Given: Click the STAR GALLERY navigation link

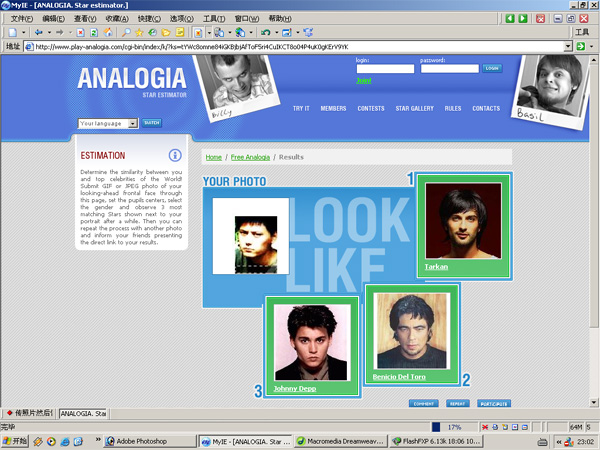Looking at the screenshot, I should pyautogui.click(x=414, y=109).
